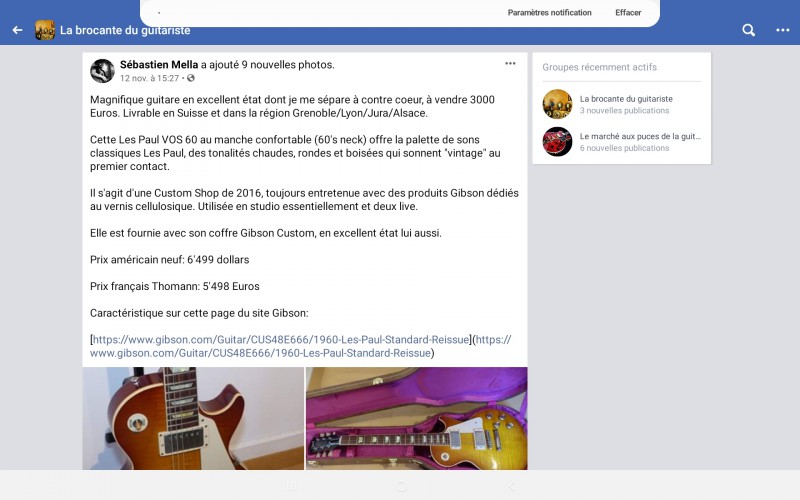Open the guitar in purple case photo
Image resolution: width=800 pixels, height=500 pixels.
[x=417, y=418]
